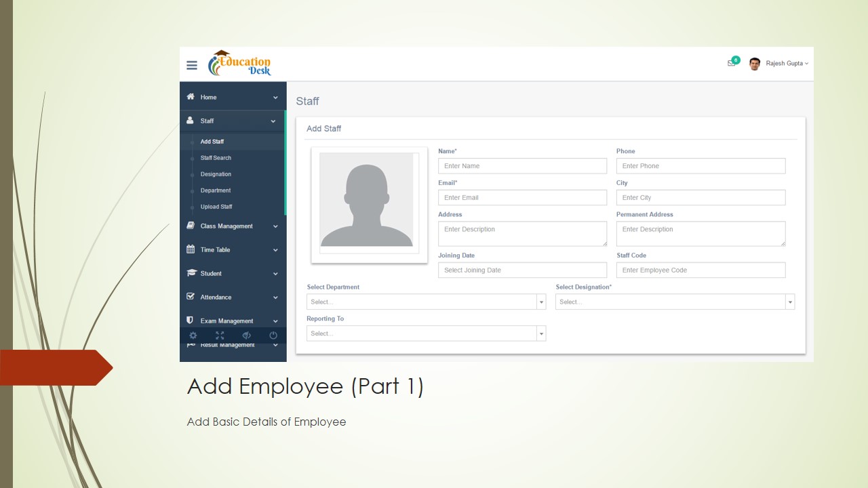Click the fullscreen expand icon in sidebar footer
Image resolution: width=868 pixels, height=488 pixels.
click(x=220, y=335)
